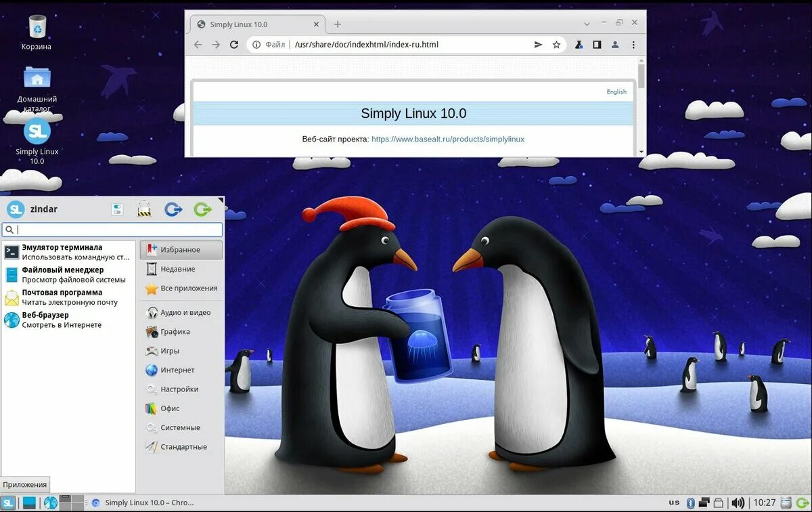The width and height of the screenshot is (812, 512).
Task: Click the Simply Linux 10.0 Chrome tab
Action: coord(257,24)
